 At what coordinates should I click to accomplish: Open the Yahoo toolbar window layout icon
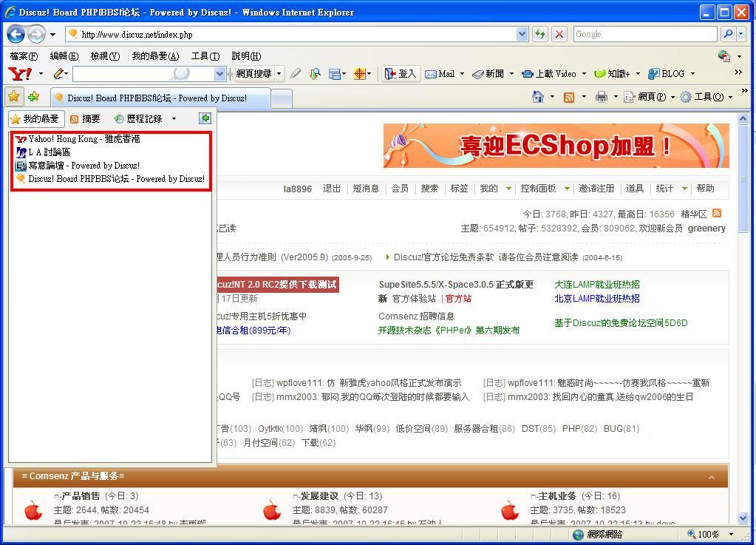click(x=335, y=74)
